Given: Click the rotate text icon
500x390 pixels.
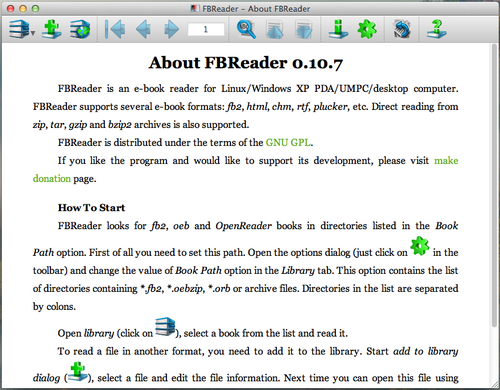Looking at the screenshot, I should 402,29.
